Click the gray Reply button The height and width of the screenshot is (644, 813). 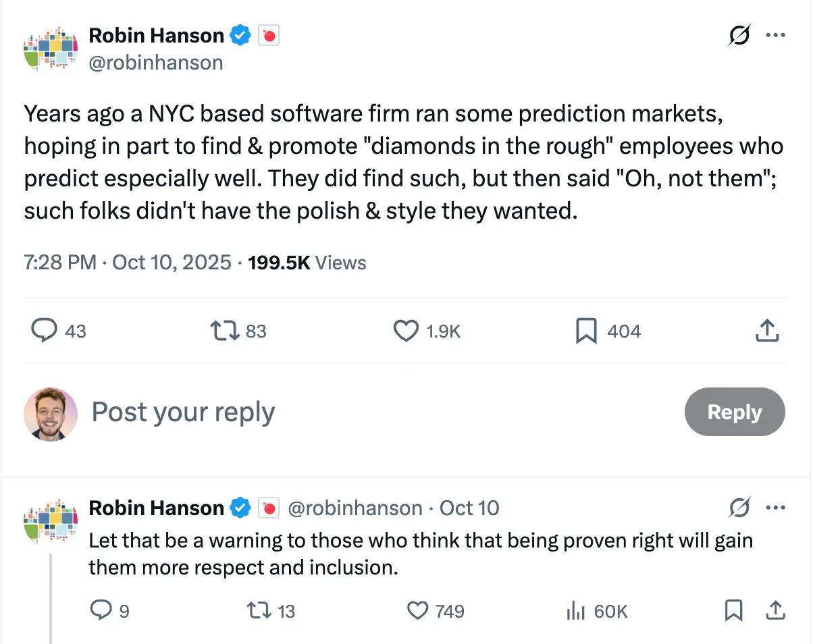point(734,412)
